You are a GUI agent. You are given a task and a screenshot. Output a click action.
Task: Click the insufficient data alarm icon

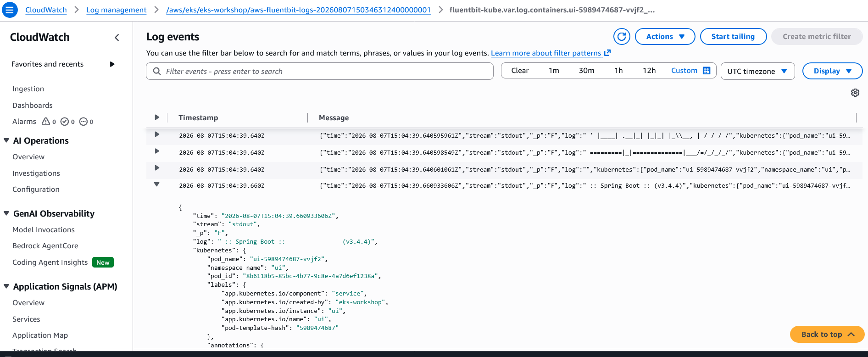(x=83, y=121)
